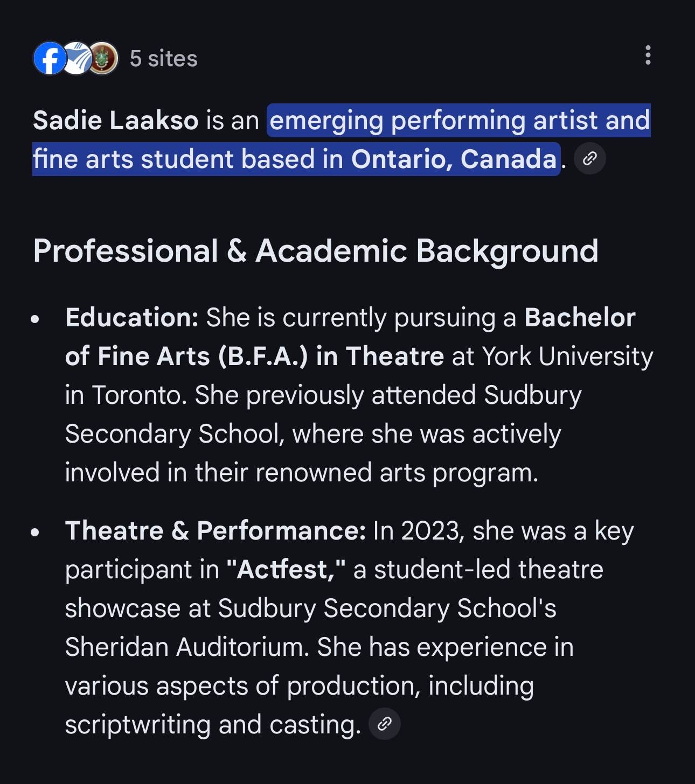This screenshot has height=784, width=695.
Task: Click highlighted text 'emerging performing artist and'
Action: pos(460,120)
